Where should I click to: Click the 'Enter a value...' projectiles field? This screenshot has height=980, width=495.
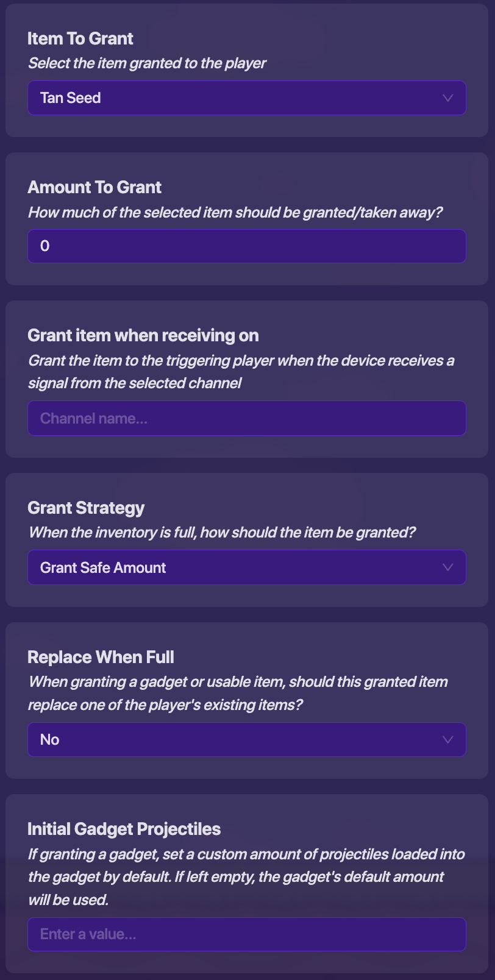tap(246, 934)
